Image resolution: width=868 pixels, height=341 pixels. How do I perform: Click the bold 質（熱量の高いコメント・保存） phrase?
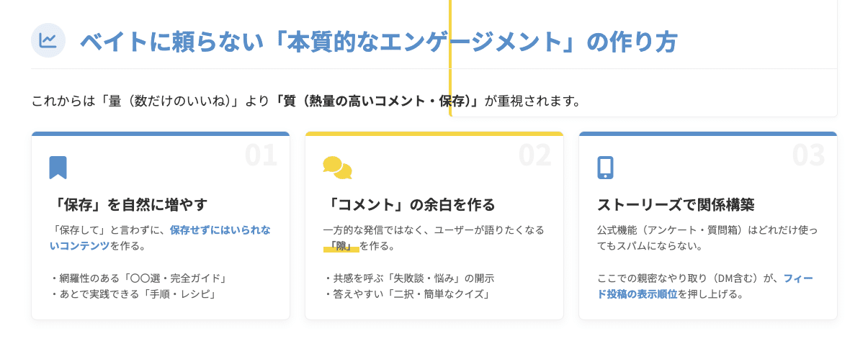point(377,101)
